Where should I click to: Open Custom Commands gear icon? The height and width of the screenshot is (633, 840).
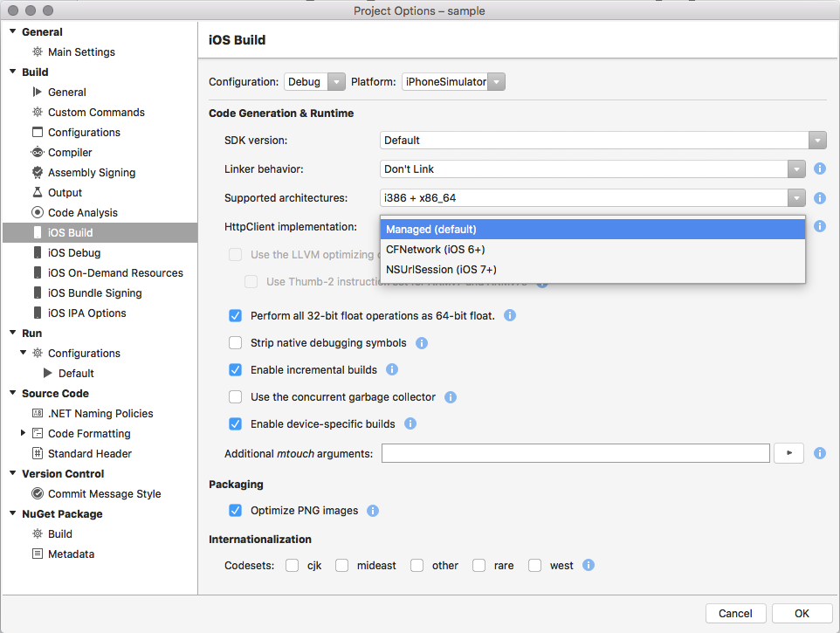[38, 112]
